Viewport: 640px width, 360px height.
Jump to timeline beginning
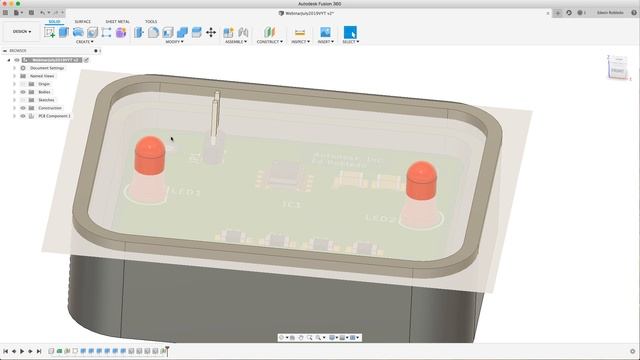pyautogui.click(x=5, y=351)
